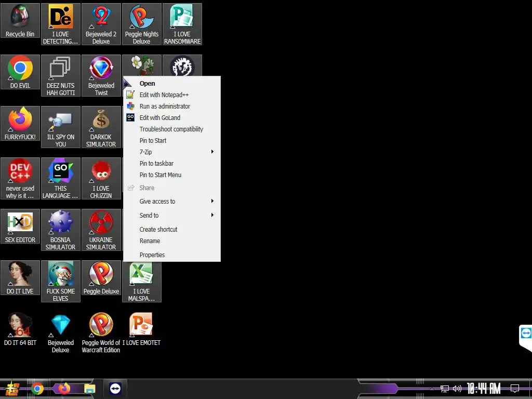532x399 pixels.
Task: Select the I LOVE CHUZZIN shortcut
Action: (101, 179)
